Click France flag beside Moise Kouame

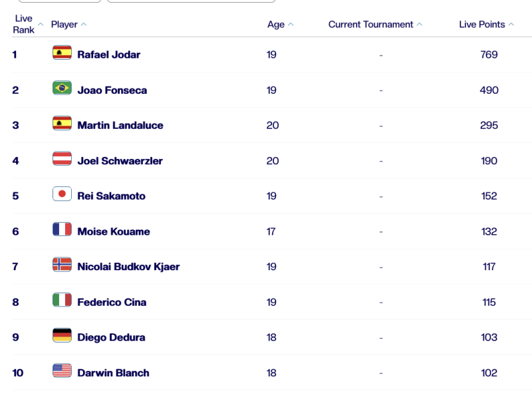tap(62, 230)
